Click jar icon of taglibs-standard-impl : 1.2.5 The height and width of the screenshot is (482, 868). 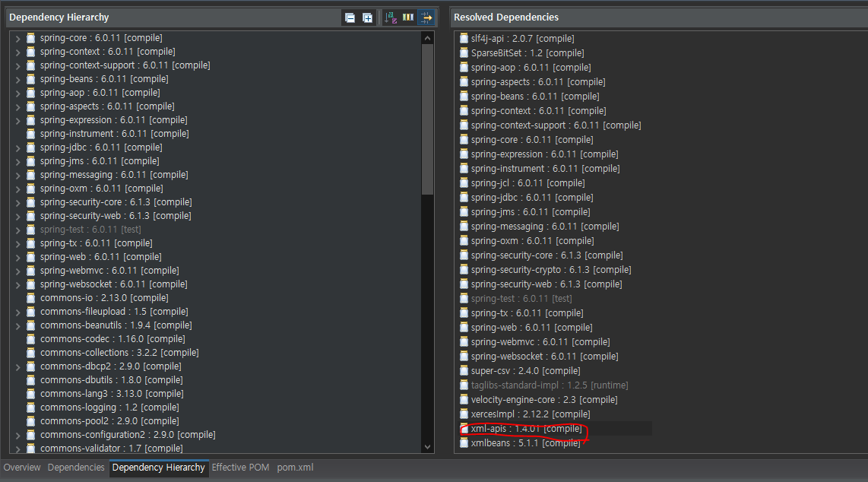(464, 385)
